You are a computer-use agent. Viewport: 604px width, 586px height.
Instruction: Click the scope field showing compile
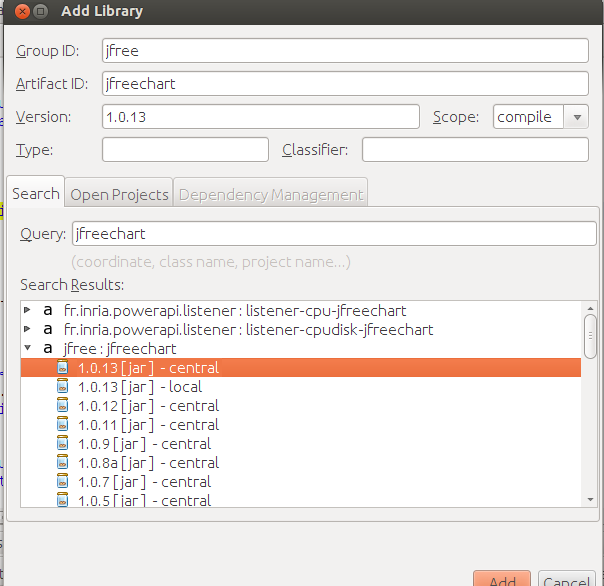coord(528,117)
